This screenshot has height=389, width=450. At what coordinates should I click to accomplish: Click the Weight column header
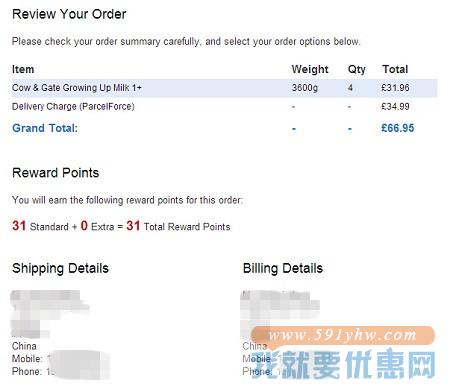[x=310, y=69]
